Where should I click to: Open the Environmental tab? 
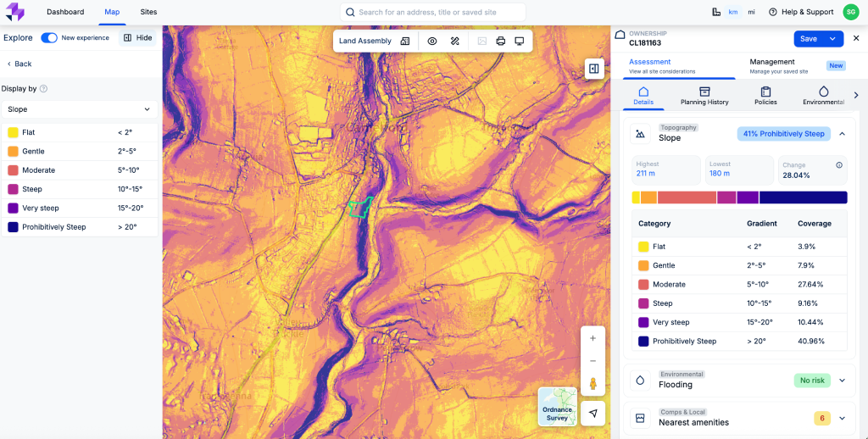(823, 96)
